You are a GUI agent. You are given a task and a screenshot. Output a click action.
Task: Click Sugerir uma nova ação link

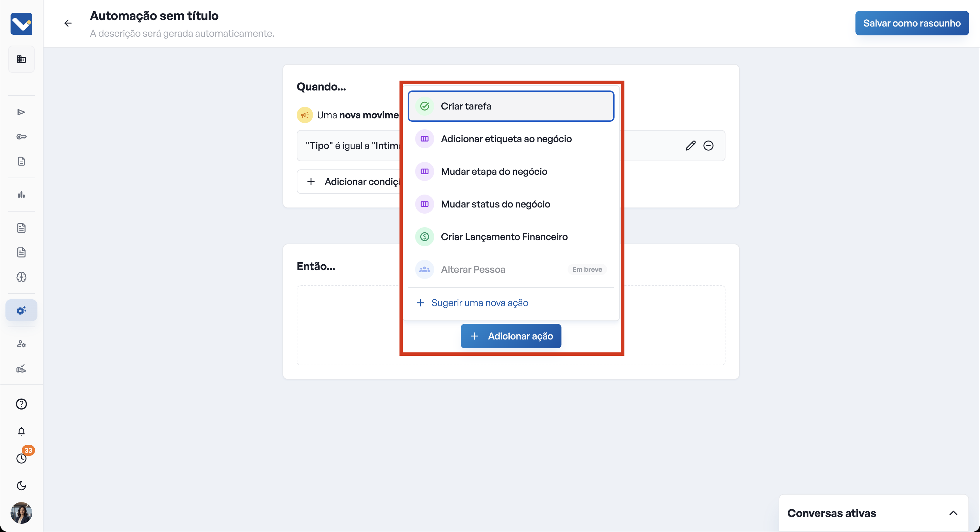coord(479,303)
